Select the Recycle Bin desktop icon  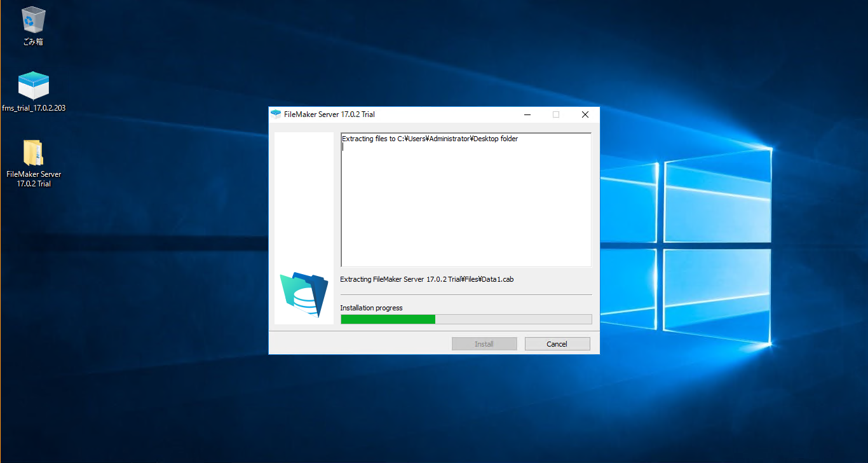pyautogui.click(x=33, y=21)
